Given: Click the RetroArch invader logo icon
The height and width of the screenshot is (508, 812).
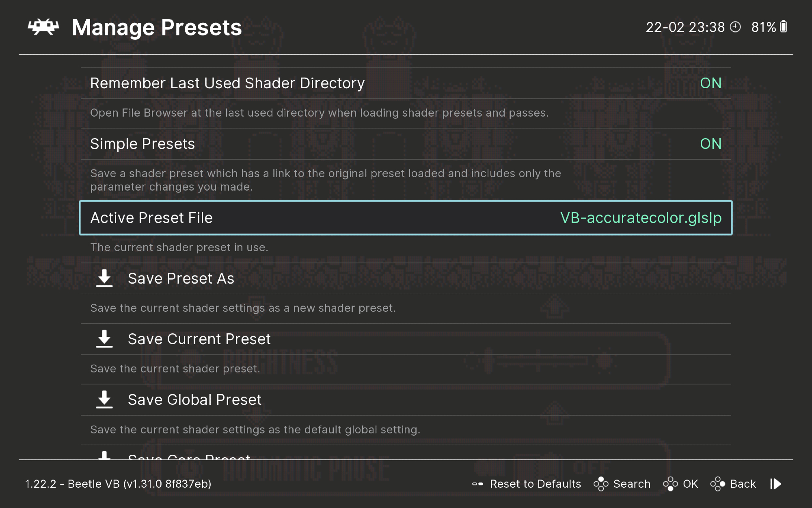Looking at the screenshot, I should pos(43,27).
